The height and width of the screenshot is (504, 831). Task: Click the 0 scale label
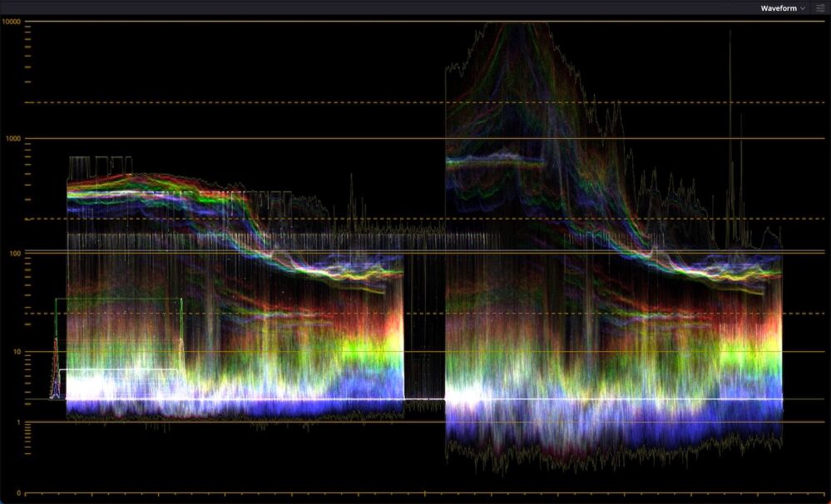[18, 493]
